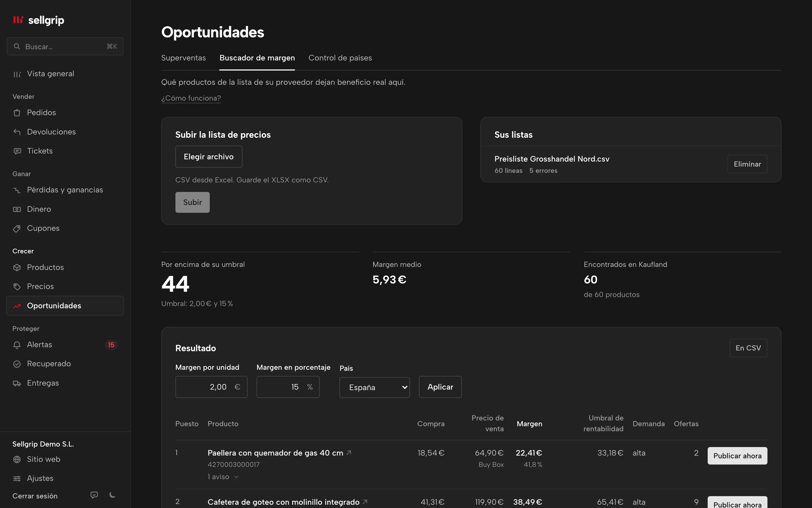This screenshot has width=812, height=508.
Task: Toggle dark mode with moon icon
Action: 113,495
